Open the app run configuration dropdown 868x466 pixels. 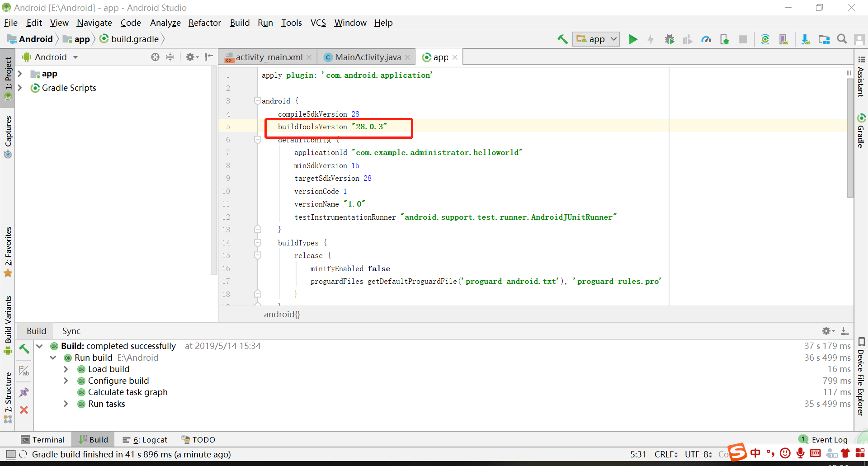[596, 39]
